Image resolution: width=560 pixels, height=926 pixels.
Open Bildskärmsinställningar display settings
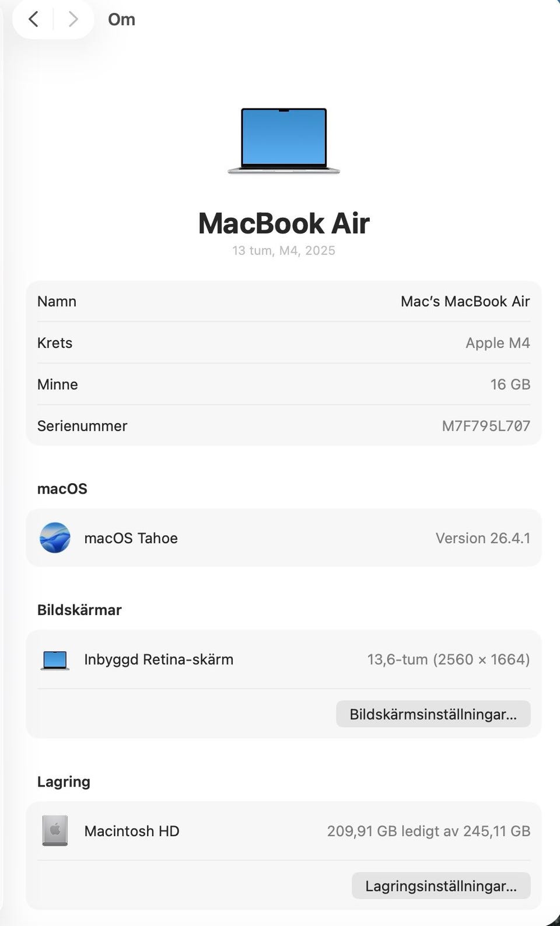click(x=433, y=714)
